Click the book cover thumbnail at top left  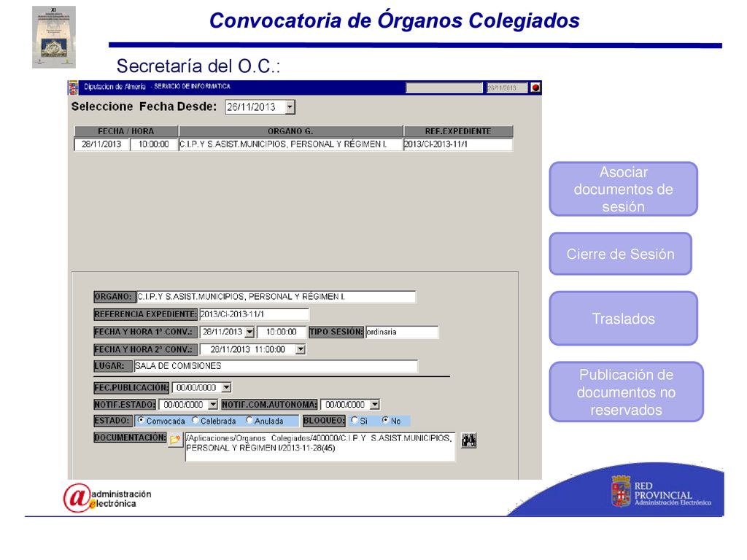[54, 37]
